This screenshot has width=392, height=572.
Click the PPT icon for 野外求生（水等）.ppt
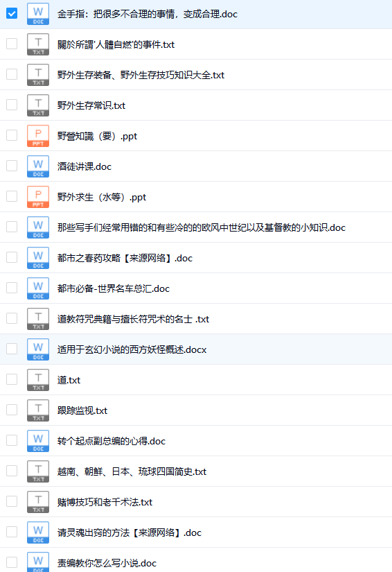pos(38,197)
